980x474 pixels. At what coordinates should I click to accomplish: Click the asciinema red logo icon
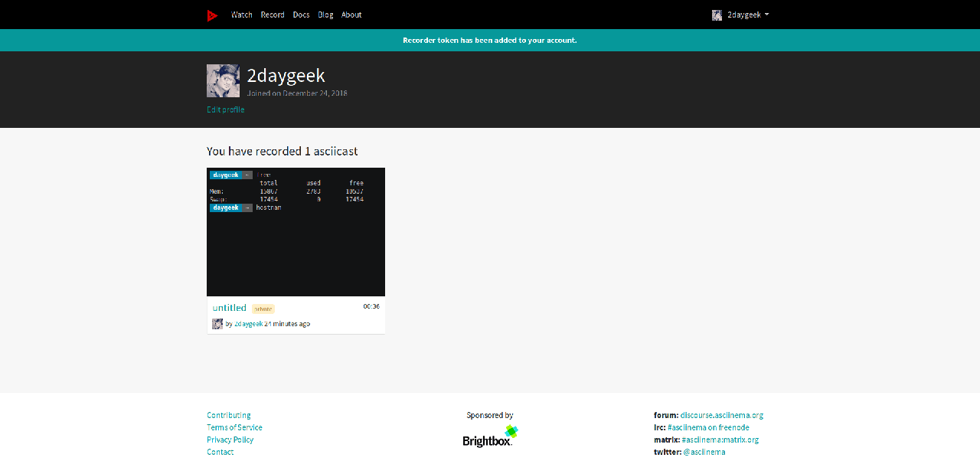coord(212,15)
